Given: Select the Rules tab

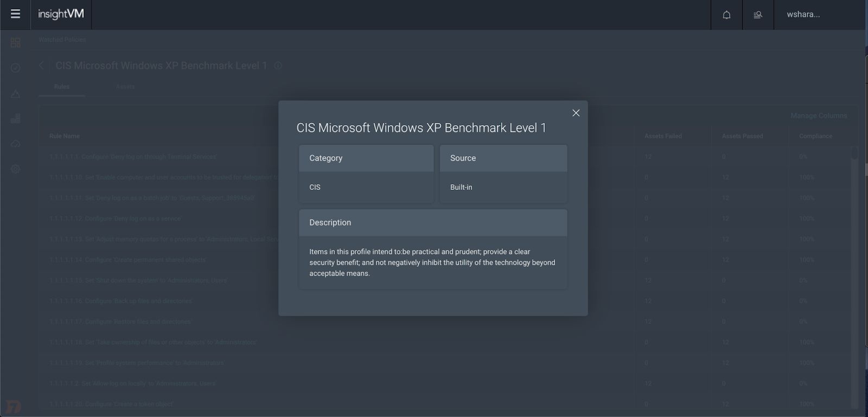Looking at the screenshot, I should click(x=62, y=87).
